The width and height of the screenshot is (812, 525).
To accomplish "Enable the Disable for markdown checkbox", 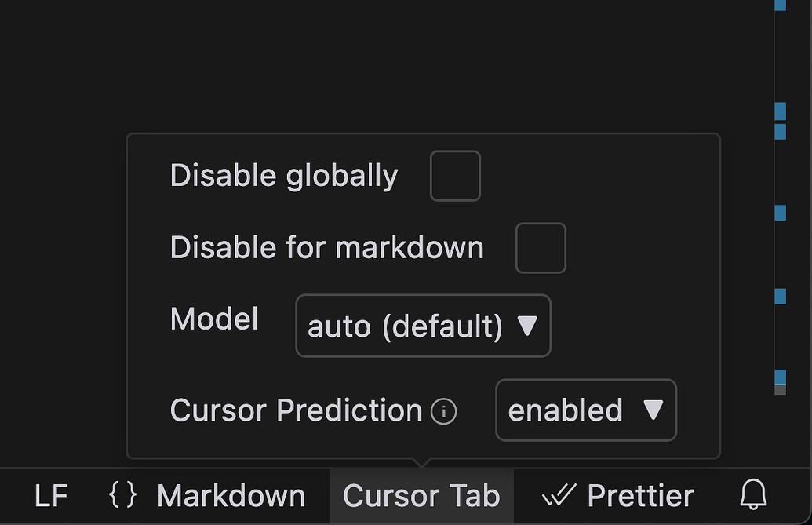I will [541, 247].
